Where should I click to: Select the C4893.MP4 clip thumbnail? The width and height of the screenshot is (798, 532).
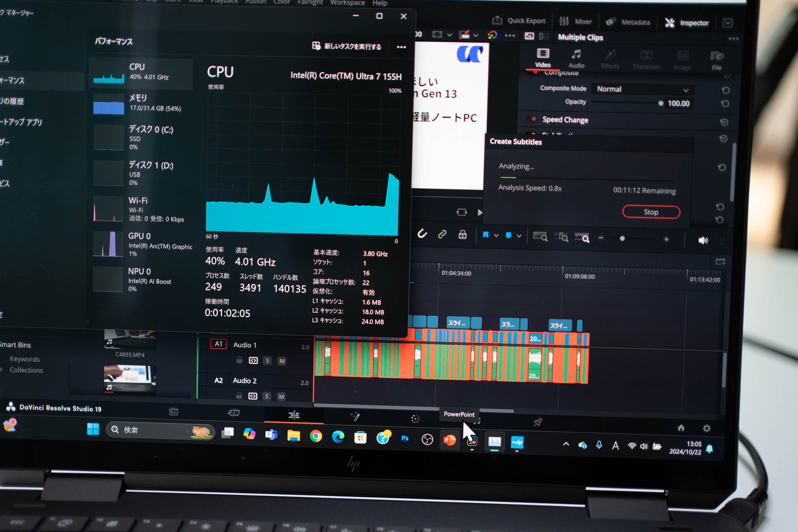(129, 339)
